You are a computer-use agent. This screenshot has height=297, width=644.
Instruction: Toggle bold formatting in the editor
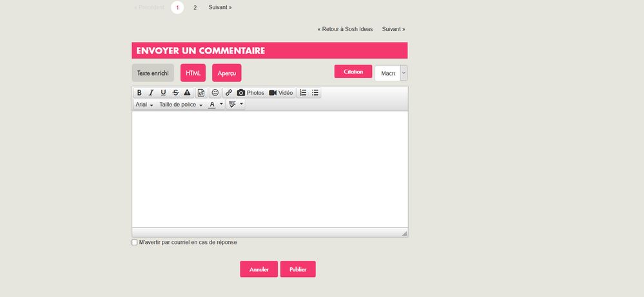pyautogui.click(x=139, y=93)
